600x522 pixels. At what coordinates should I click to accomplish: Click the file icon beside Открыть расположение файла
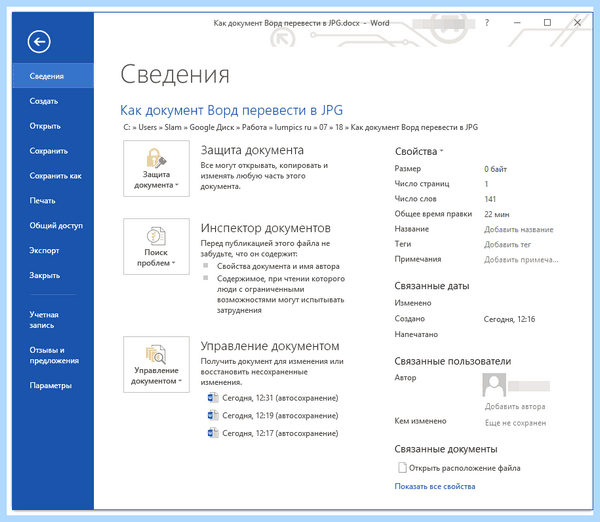(x=402, y=468)
